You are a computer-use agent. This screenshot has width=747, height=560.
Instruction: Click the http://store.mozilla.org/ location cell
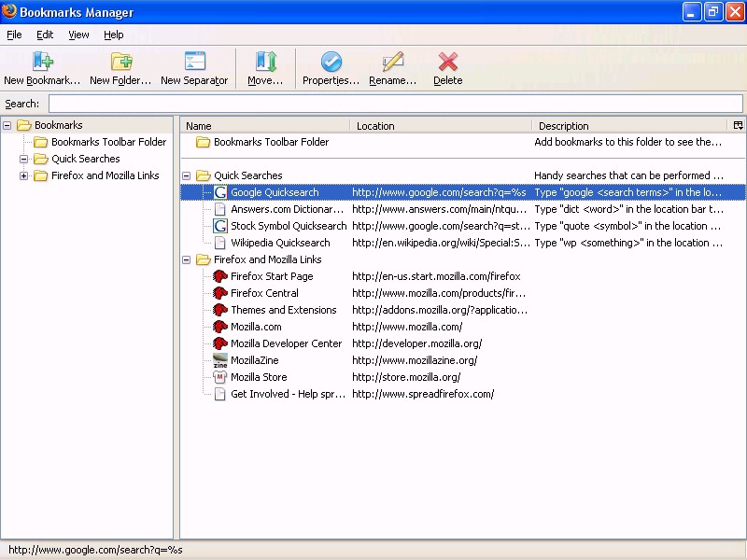tap(406, 377)
